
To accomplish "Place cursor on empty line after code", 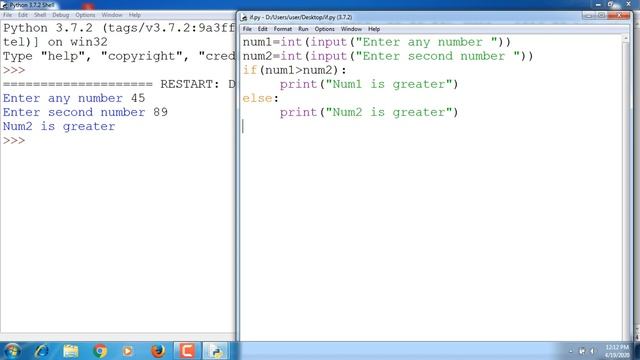I will click(x=432, y=127).
